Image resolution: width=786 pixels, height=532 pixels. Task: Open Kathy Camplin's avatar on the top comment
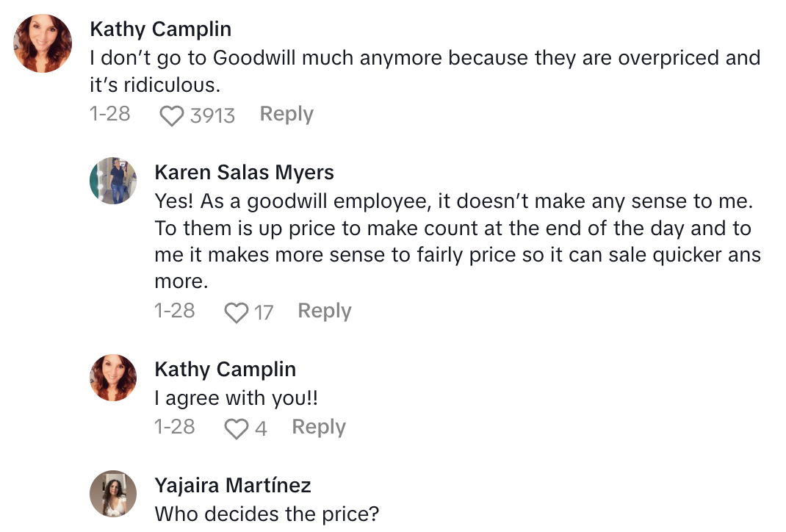(x=43, y=43)
